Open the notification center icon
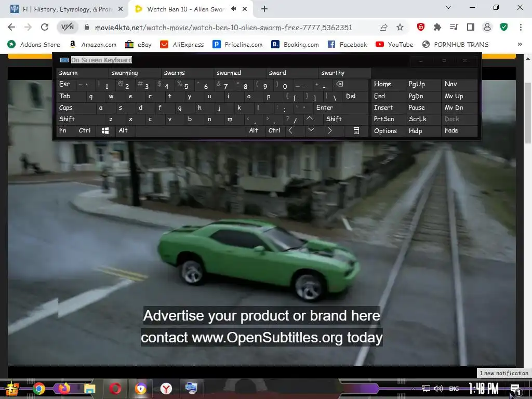This screenshot has height=399, width=532. [x=515, y=389]
